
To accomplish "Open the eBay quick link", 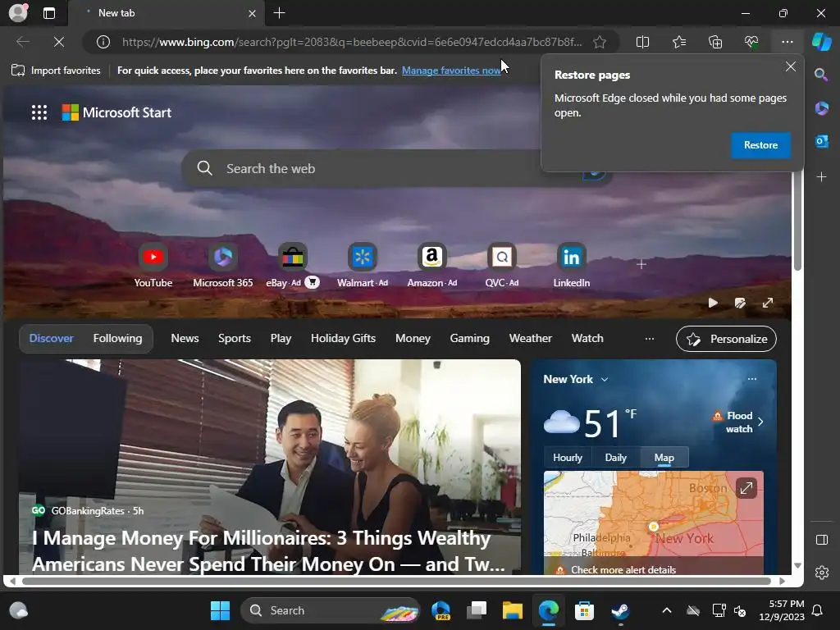I will 293,266.
